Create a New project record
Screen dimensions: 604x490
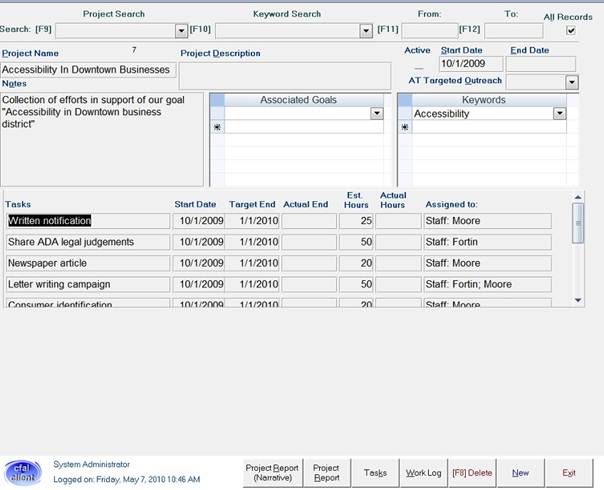coord(520,473)
